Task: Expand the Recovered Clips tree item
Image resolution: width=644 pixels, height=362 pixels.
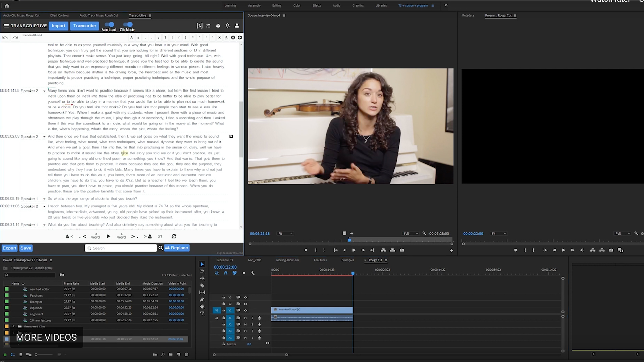Action: coord(14,326)
